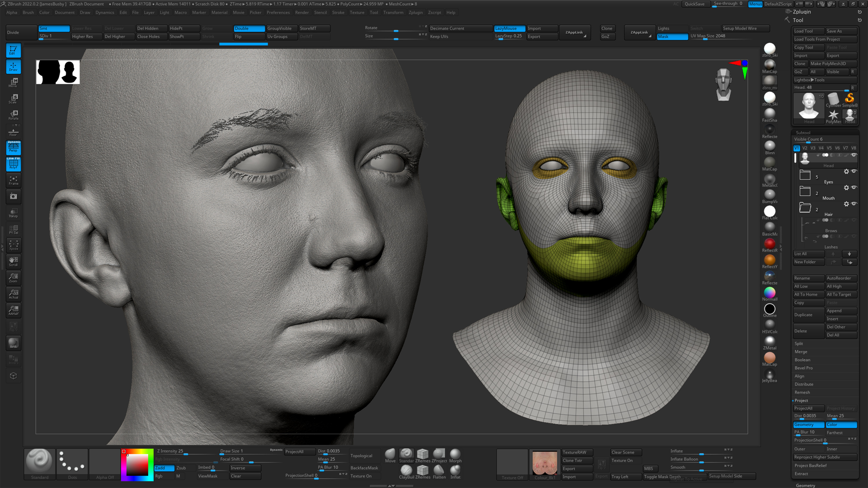Image resolution: width=868 pixels, height=488 pixels.
Task: Open the Zplugin menu
Action: (416, 12)
